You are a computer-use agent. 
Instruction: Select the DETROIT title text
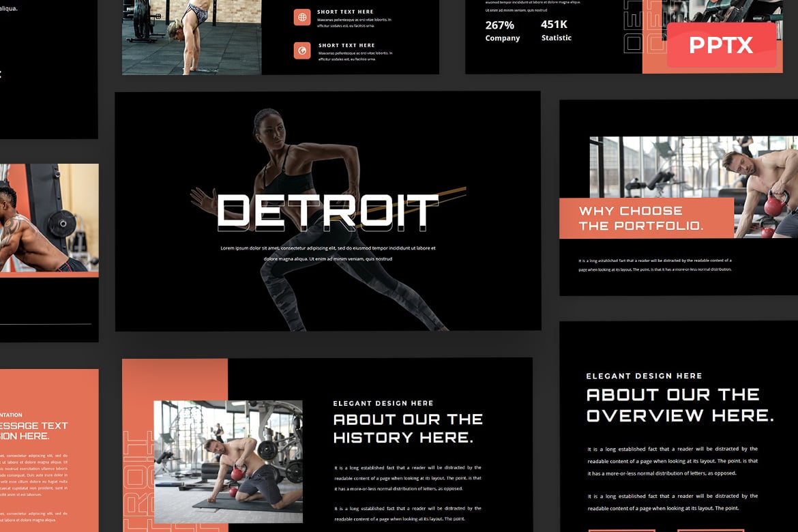(x=328, y=212)
